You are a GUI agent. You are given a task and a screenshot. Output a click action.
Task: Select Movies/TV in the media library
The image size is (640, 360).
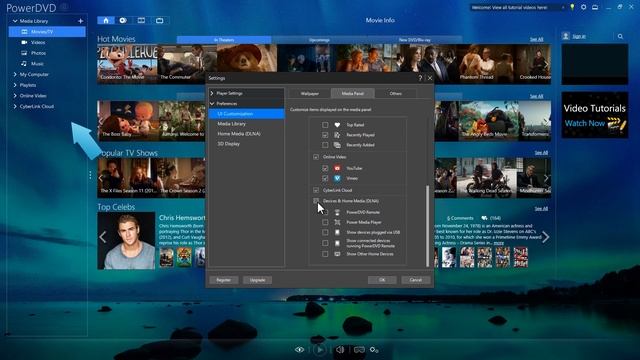tap(47, 31)
